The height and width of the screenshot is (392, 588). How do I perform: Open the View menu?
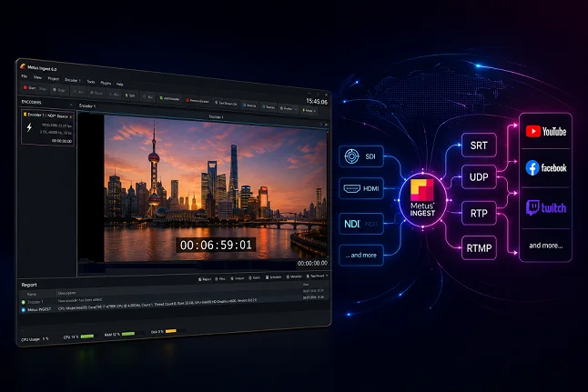pyautogui.click(x=37, y=77)
